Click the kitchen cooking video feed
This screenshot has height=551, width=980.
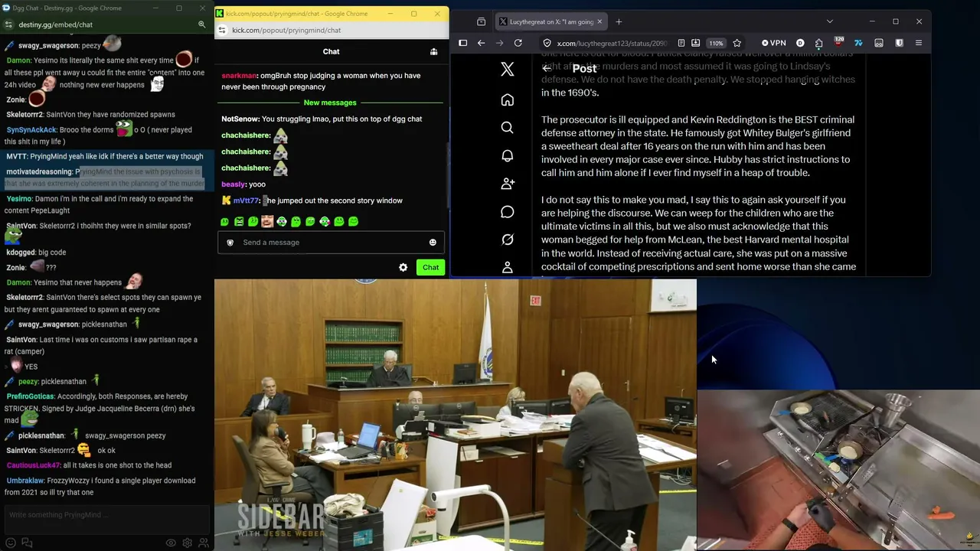[838, 471]
